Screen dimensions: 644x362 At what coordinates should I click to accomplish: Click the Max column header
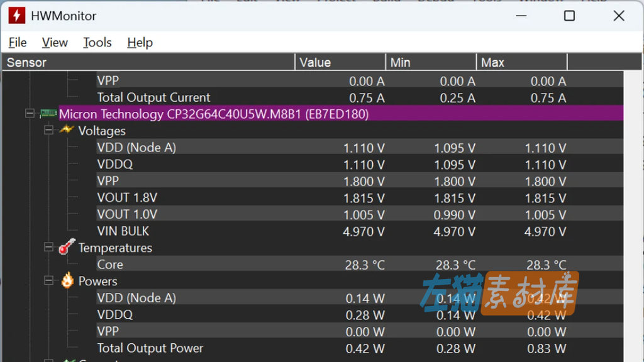click(522, 62)
